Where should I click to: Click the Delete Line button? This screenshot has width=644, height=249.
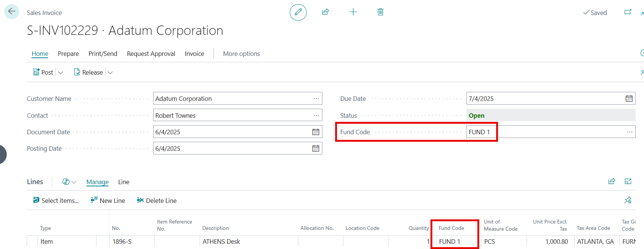point(156,201)
